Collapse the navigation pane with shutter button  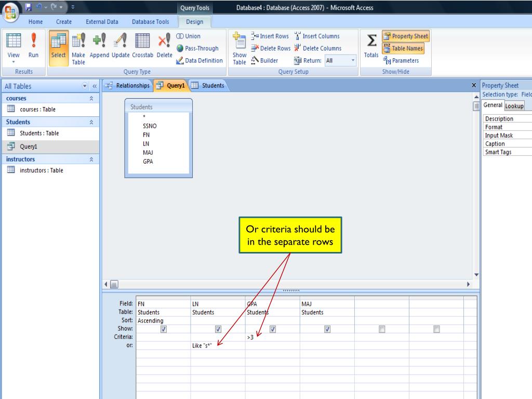click(95, 86)
